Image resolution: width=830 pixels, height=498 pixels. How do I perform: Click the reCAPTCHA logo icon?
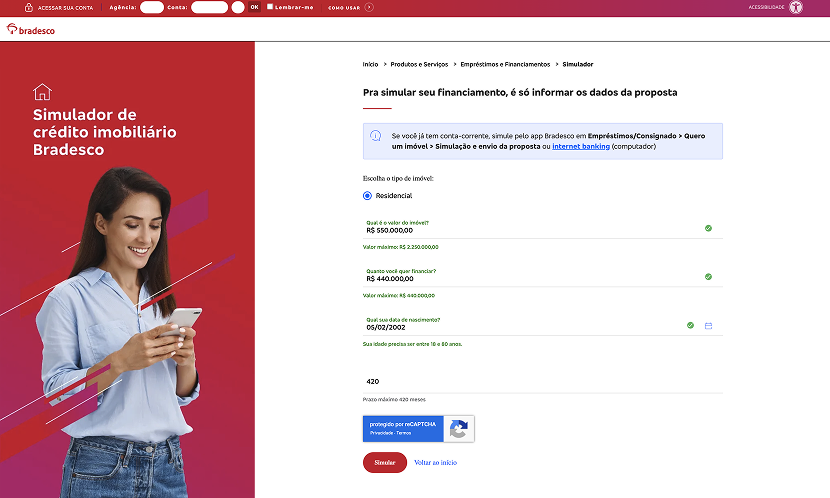tap(459, 429)
